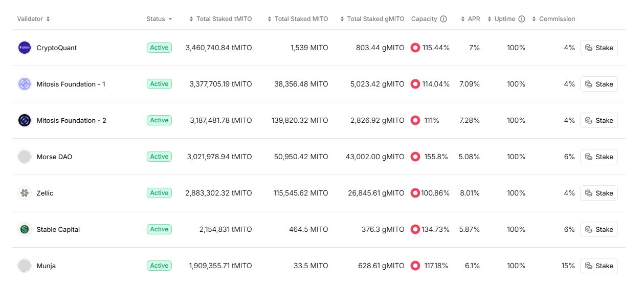Screen dimensions: 644x282
Task: Click the Stable Capital validator logo
Action: click(25, 229)
